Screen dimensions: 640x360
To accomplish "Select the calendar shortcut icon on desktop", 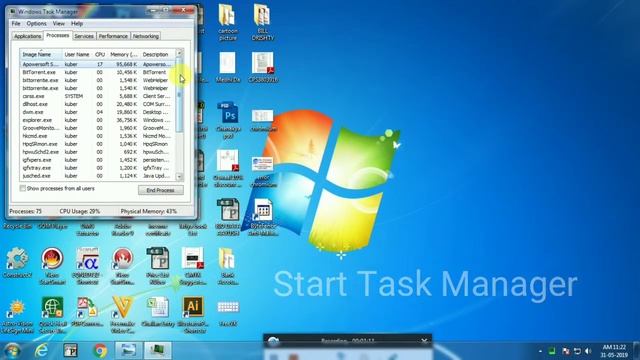I will click(262, 210).
